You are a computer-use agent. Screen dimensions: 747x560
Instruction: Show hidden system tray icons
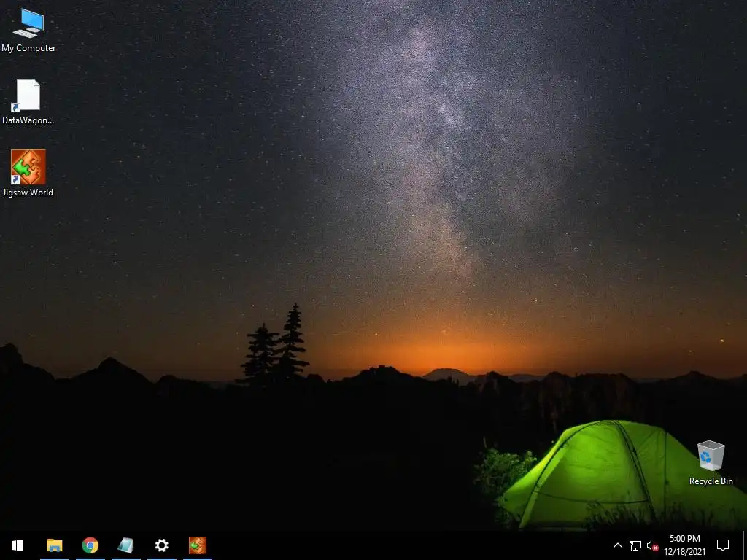[617, 545]
